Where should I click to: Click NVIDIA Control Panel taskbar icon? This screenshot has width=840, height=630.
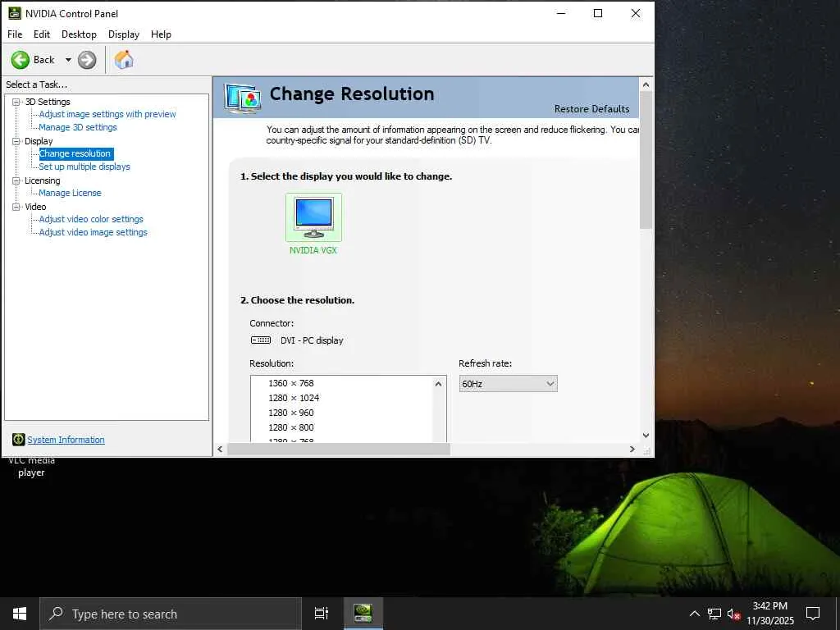coord(363,614)
